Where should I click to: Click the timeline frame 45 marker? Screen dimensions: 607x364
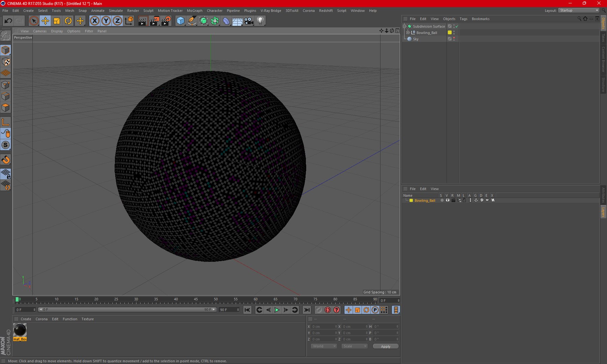pyautogui.click(x=196, y=300)
